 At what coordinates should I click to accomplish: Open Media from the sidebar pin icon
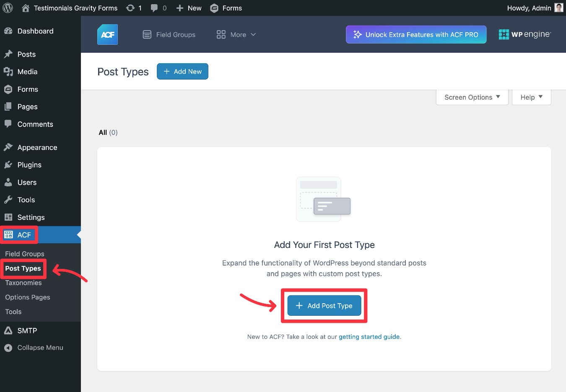tap(8, 72)
